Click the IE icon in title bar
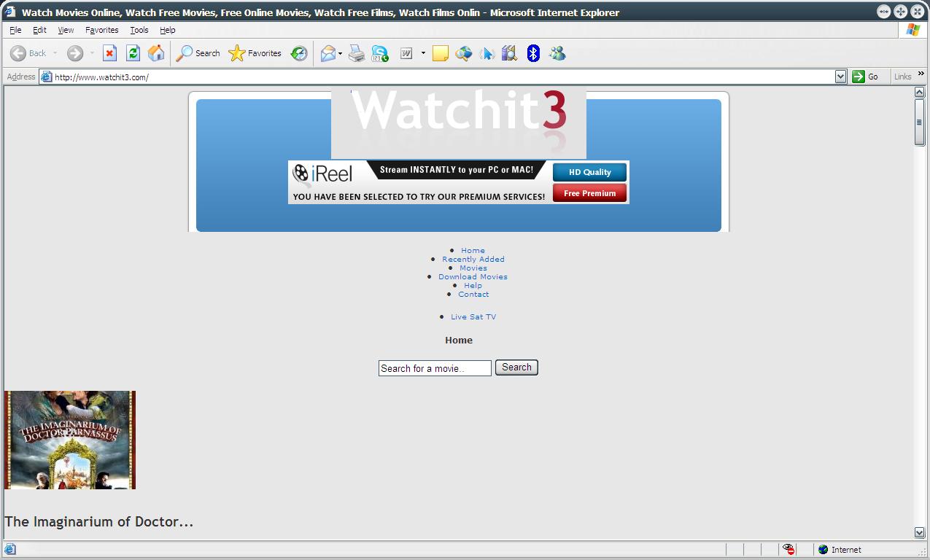Image resolution: width=930 pixels, height=560 pixels. [x=10, y=12]
